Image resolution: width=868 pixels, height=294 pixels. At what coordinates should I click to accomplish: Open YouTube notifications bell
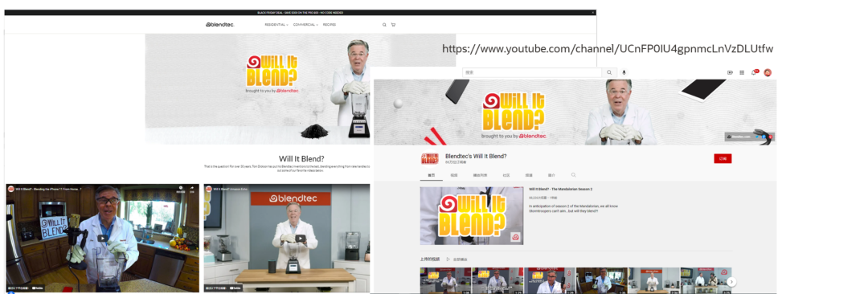coord(754,72)
